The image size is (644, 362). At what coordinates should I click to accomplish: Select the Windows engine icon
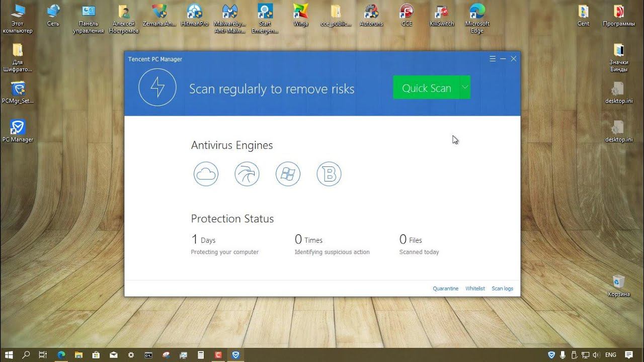(288, 174)
